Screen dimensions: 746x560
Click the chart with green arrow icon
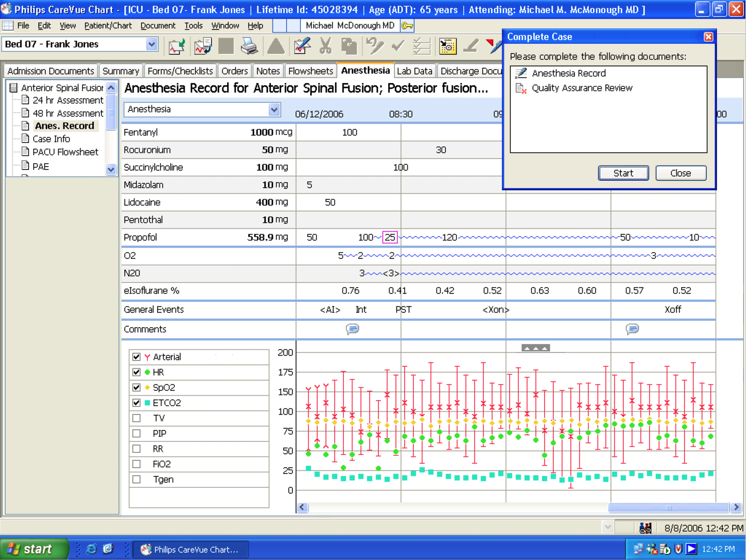177,46
